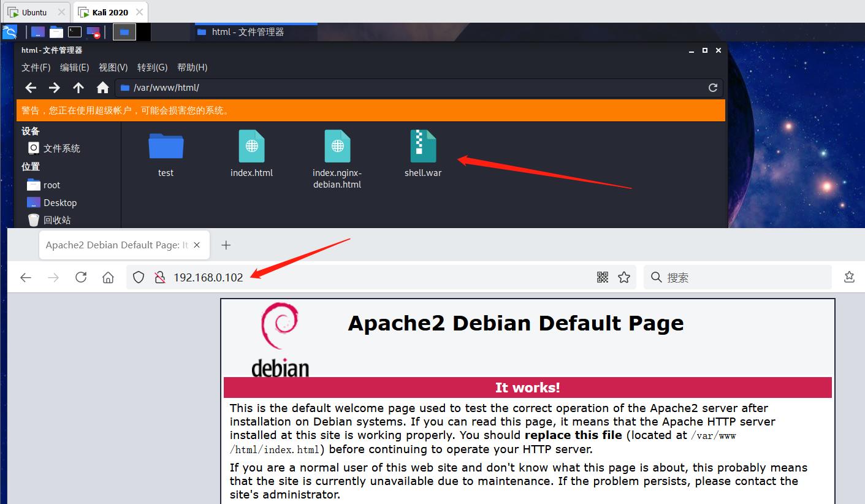Select root in the sidebar places
This screenshot has width=865, height=504.
click(x=44, y=185)
